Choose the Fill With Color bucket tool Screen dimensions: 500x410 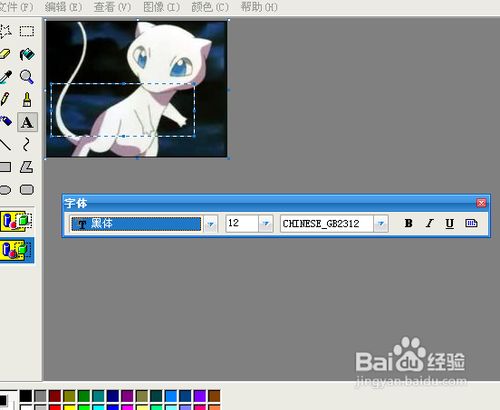point(27,54)
